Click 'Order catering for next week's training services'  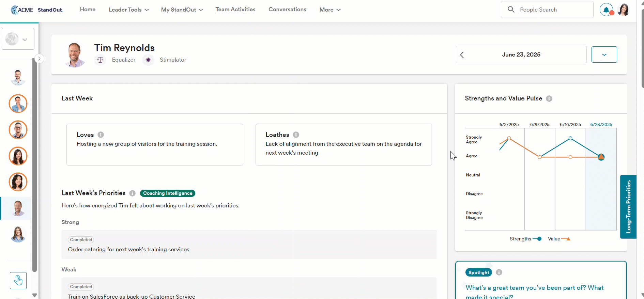click(x=128, y=250)
